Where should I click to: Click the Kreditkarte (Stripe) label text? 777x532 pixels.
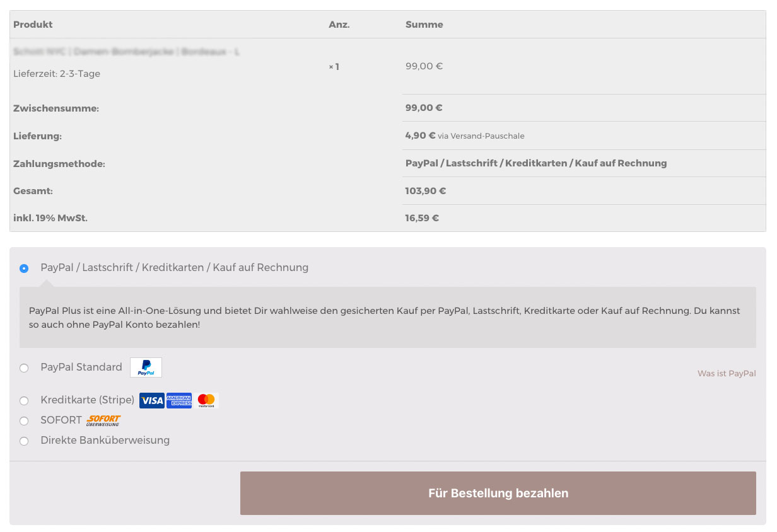tap(87, 400)
